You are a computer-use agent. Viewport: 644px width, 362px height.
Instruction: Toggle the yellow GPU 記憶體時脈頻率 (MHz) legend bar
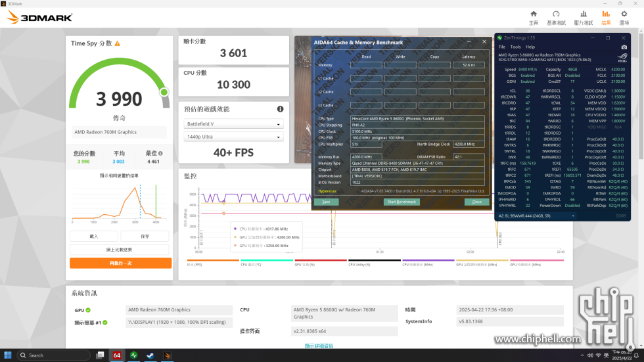point(482,260)
